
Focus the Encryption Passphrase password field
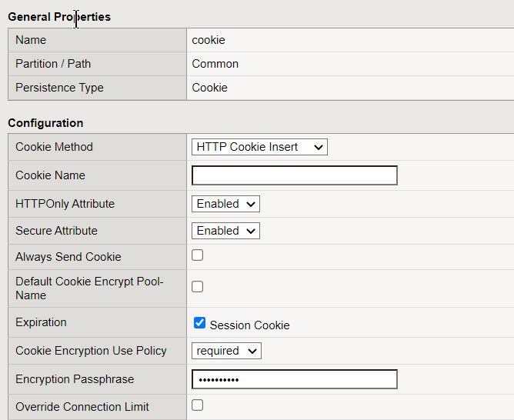pos(294,379)
